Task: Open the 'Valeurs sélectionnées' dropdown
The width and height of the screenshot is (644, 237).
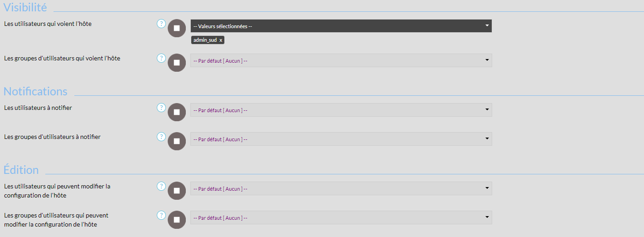Action: coord(341,26)
